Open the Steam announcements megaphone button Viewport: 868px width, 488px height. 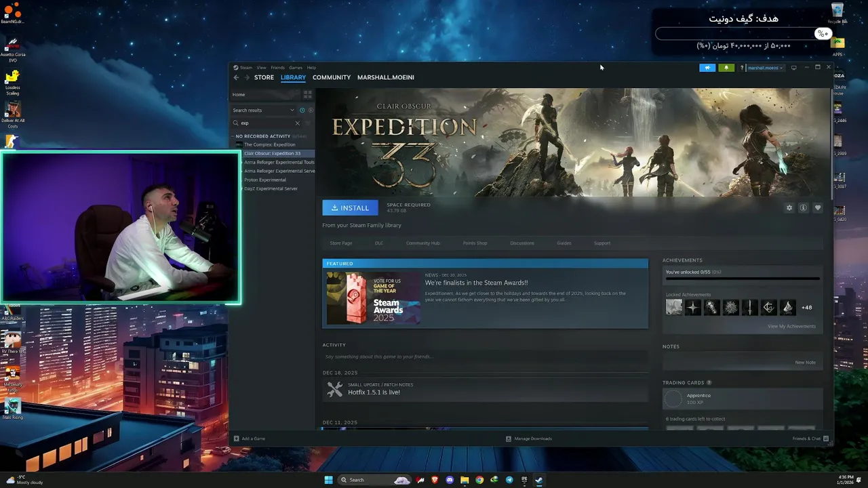point(707,68)
